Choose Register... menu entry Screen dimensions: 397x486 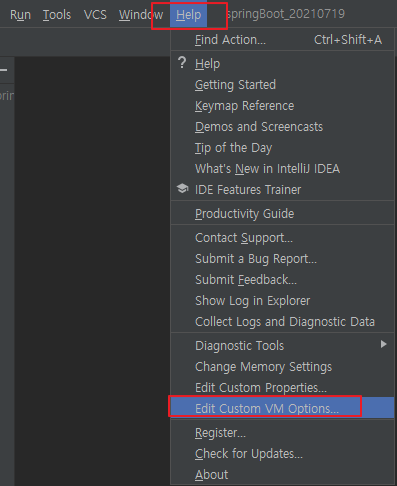(x=282, y=433)
